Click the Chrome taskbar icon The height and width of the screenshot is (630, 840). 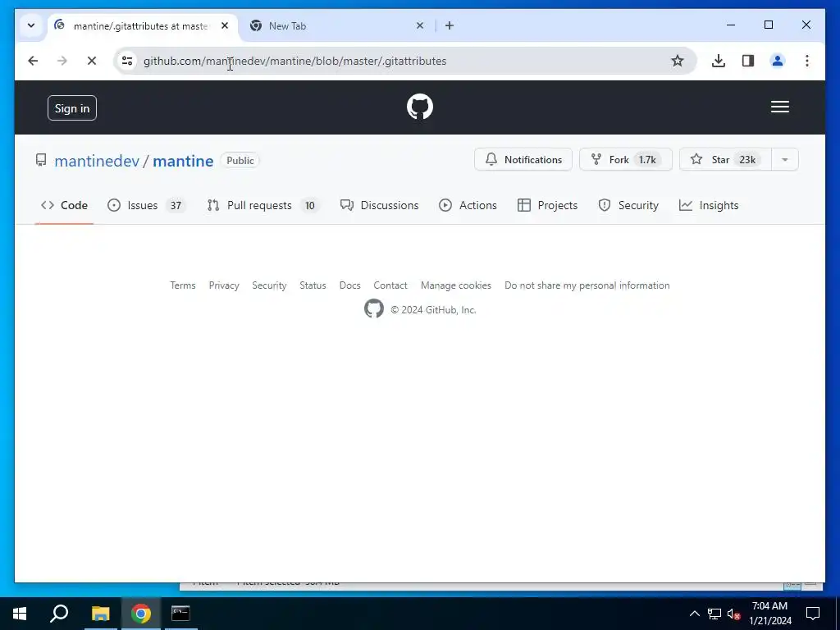click(x=141, y=614)
